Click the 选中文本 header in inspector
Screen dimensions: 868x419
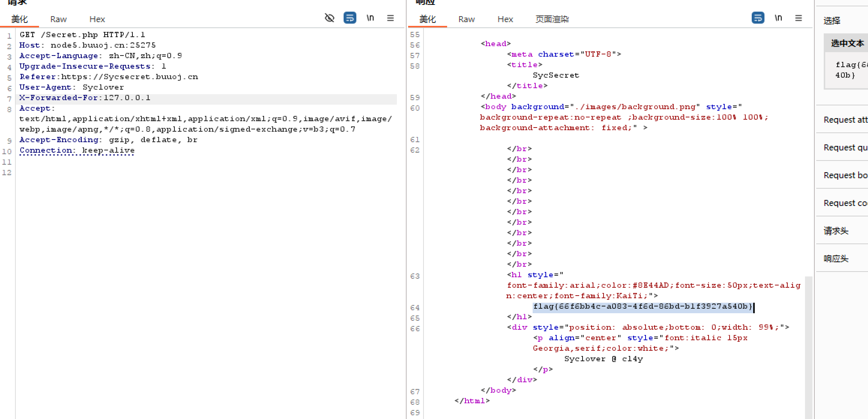(x=847, y=43)
